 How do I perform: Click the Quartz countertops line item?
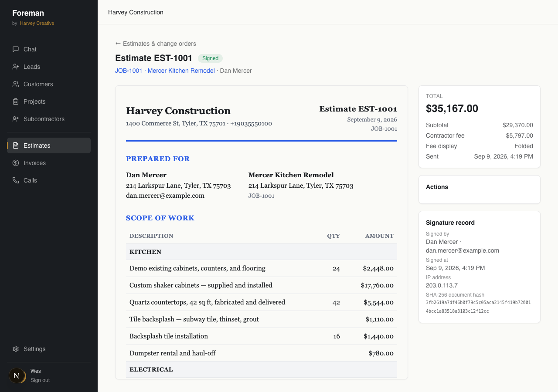(x=262, y=302)
